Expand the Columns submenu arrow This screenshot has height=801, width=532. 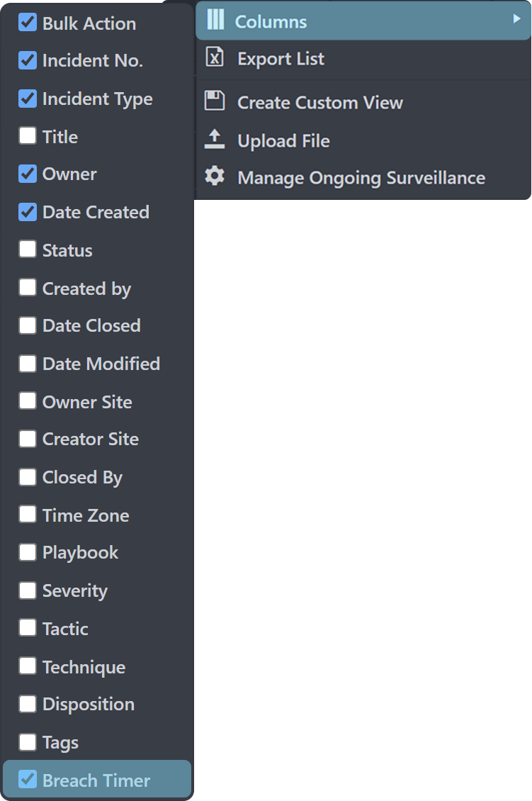point(517,20)
